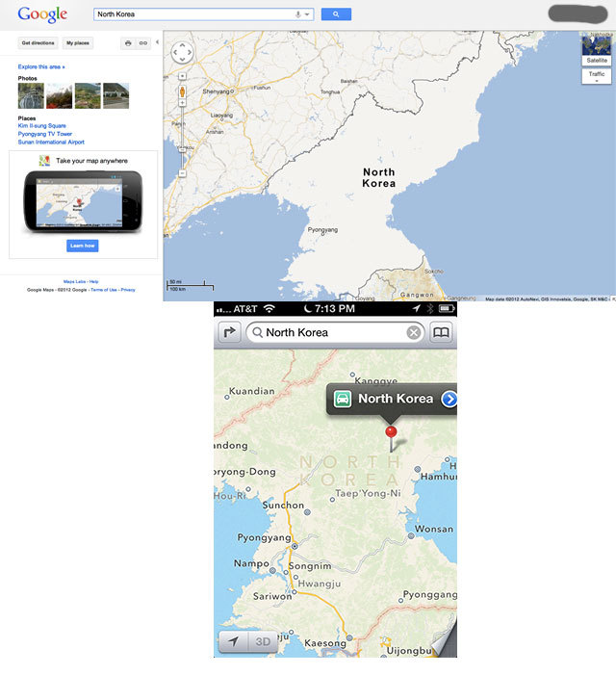Viewport: 616px width, 675px height.
Task: Tap the Bluetooth status icon
Action: [x=429, y=309]
